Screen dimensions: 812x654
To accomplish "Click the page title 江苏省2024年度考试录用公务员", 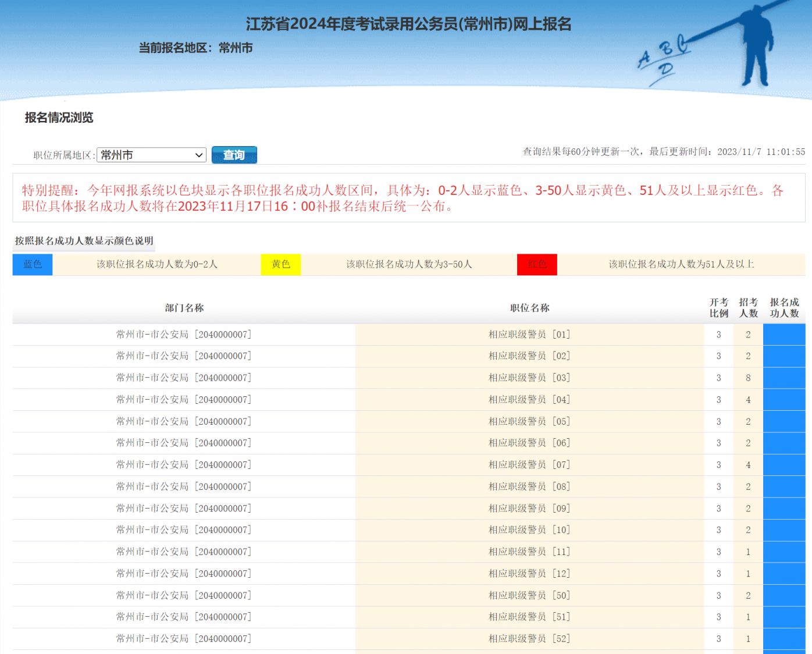I will tap(409, 24).
